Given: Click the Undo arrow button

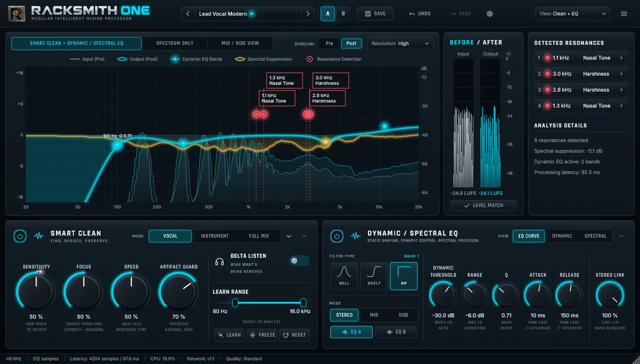Looking at the screenshot, I should (420, 14).
